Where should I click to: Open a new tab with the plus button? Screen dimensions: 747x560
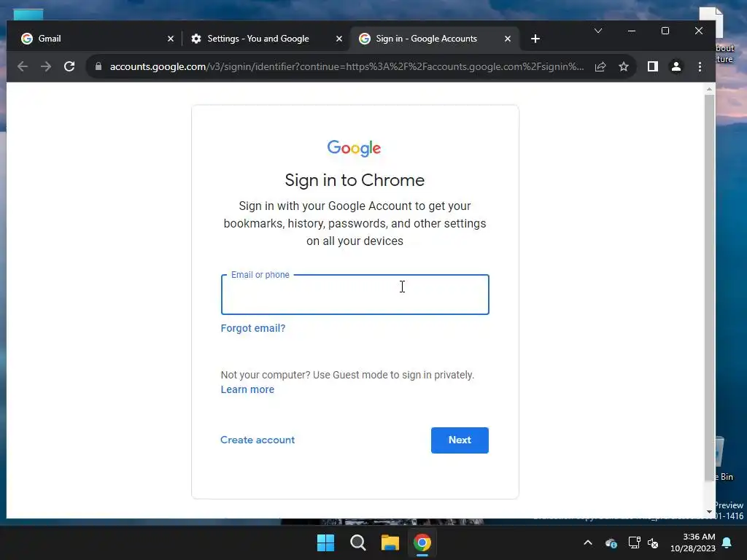(x=535, y=39)
